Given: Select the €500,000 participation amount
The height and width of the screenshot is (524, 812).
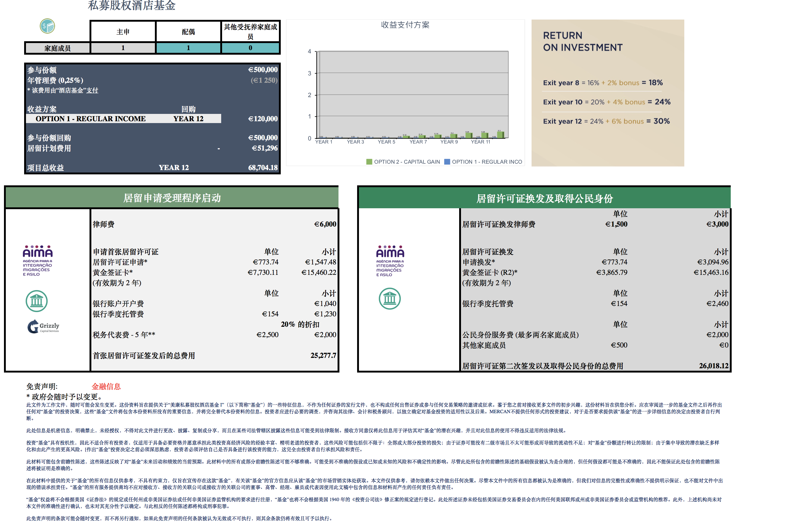Looking at the screenshot, I should click(x=263, y=70).
